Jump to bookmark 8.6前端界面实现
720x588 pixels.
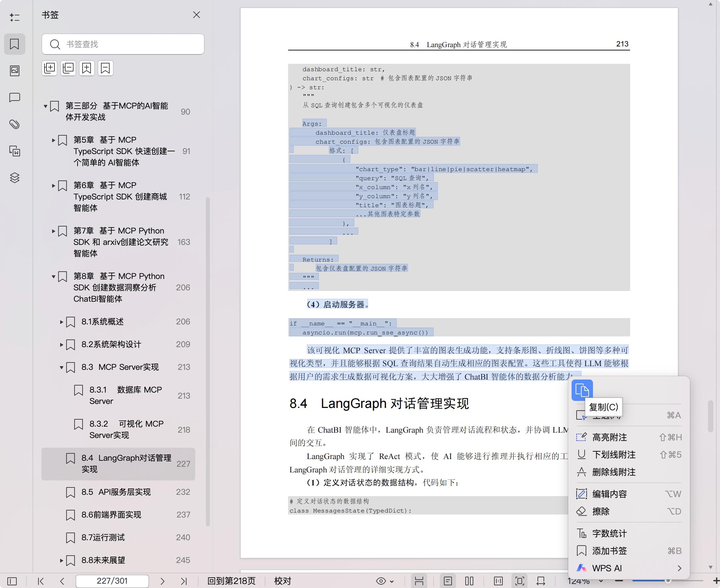point(118,515)
